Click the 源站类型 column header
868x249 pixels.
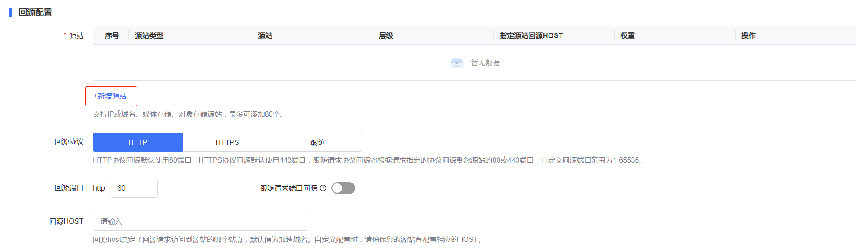click(149, 36)
